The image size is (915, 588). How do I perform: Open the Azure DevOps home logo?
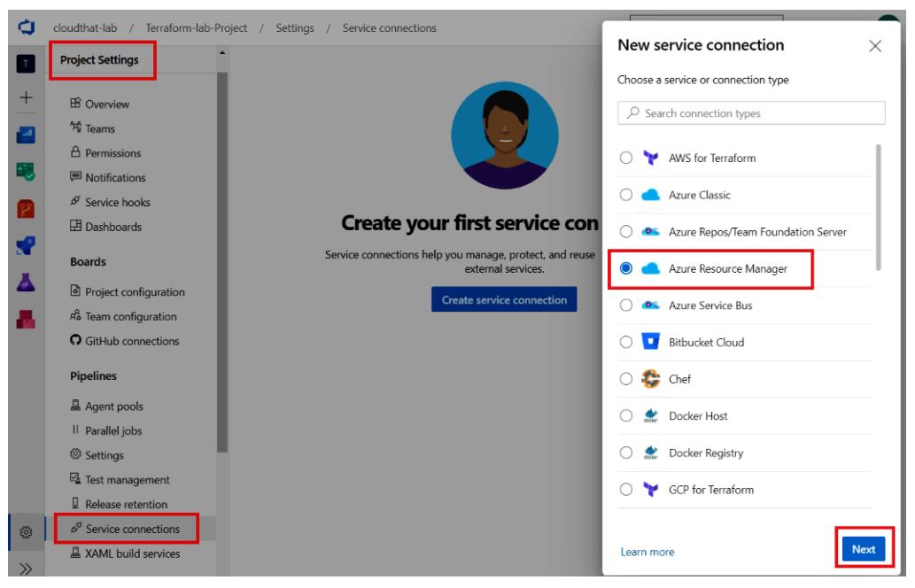[27, 27]
